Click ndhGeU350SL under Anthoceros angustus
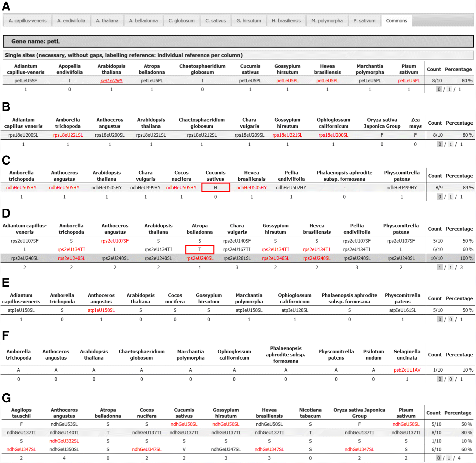Image resolution: width=476 pixels, height=463 pixels. point(64,449)
